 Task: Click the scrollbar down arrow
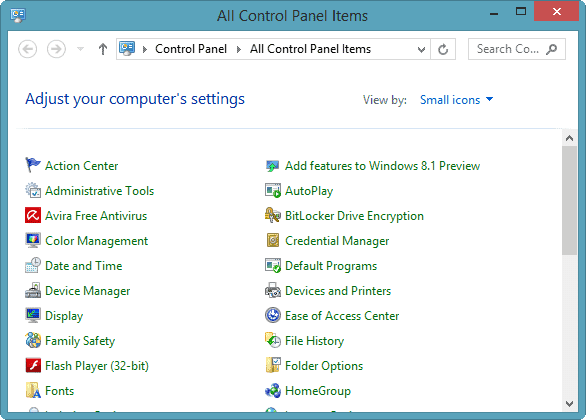569,404
